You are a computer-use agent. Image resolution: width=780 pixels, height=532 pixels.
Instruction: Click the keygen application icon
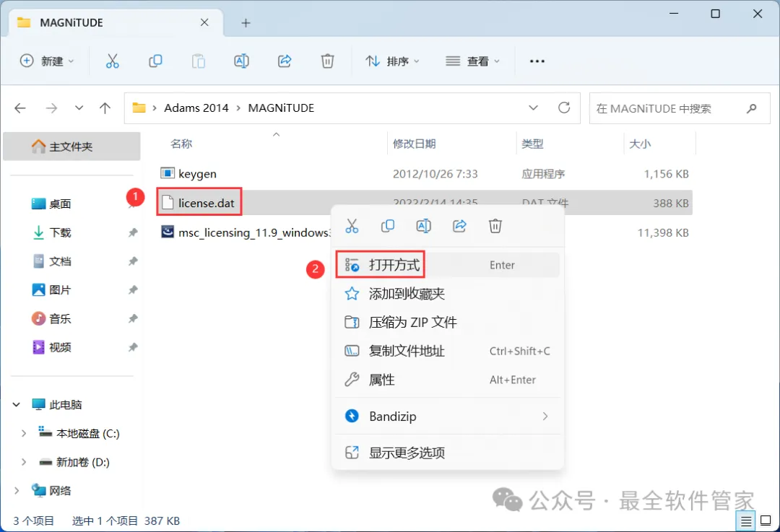[x=168, y=173]
